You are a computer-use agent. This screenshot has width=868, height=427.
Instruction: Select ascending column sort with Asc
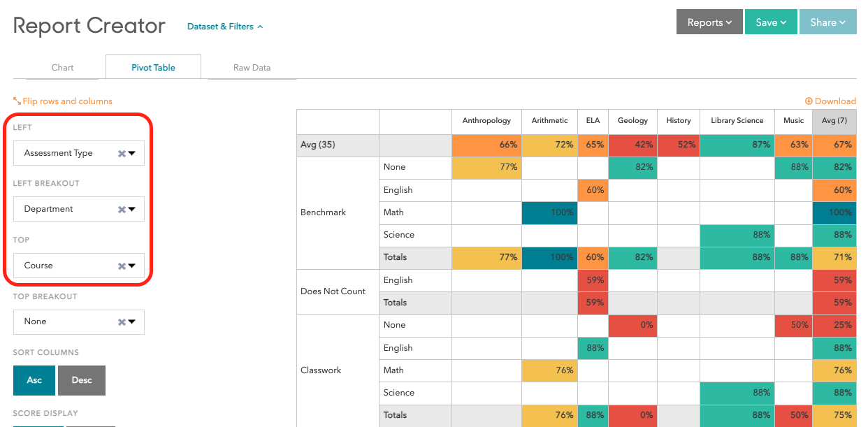(34, 380)
